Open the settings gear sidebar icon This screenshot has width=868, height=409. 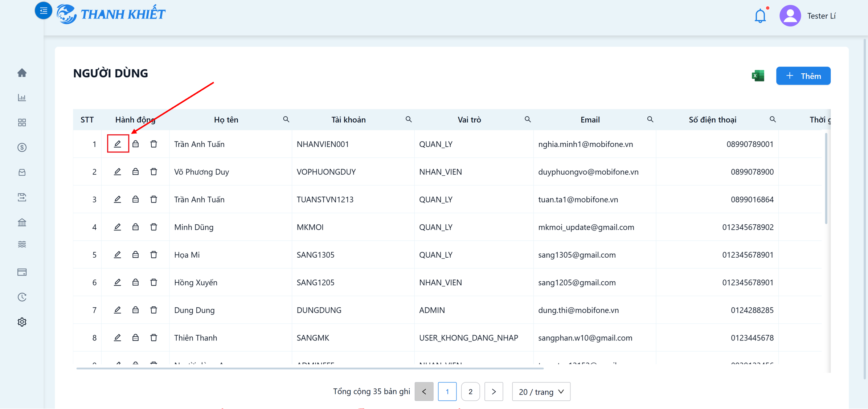point(22,322)
